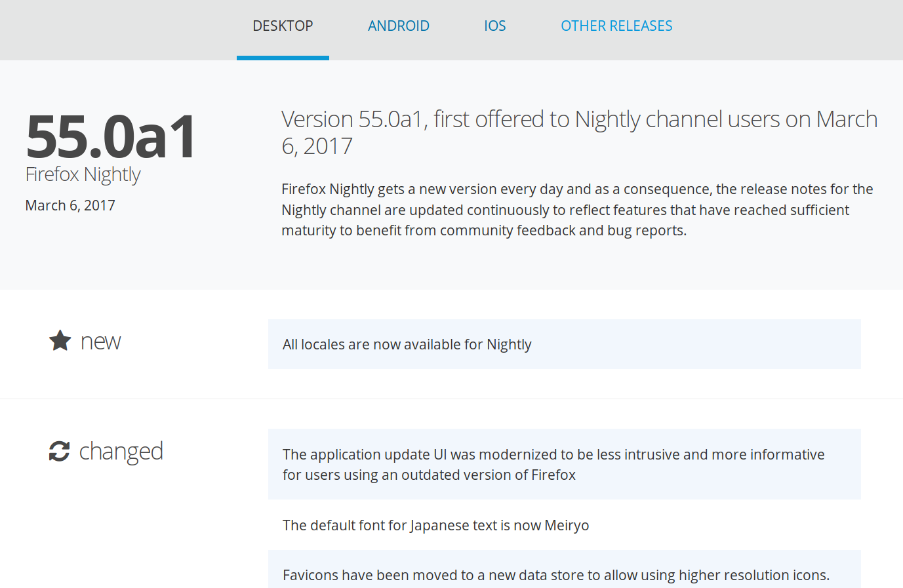Viewport: 903px width, 588px height.
Task: Click the March 6, 2017 date under Firefox Nightly
Action: tap(70, 206)
